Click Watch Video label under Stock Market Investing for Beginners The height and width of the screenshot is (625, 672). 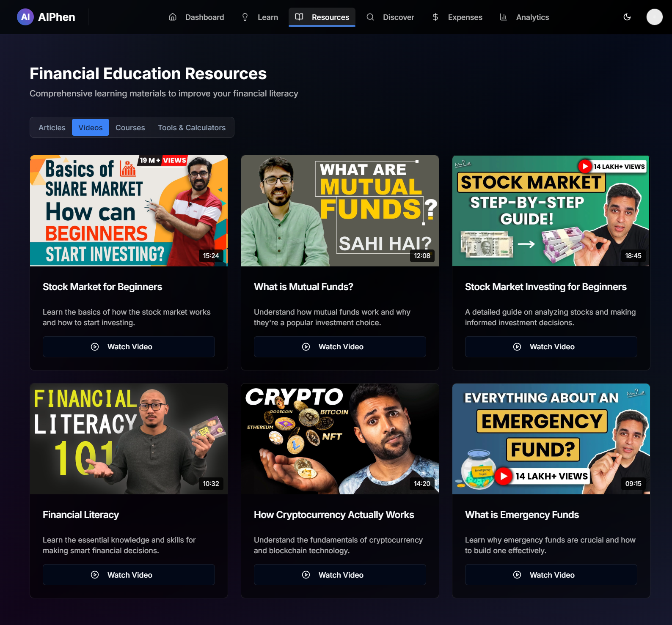[x=552, y=347]
